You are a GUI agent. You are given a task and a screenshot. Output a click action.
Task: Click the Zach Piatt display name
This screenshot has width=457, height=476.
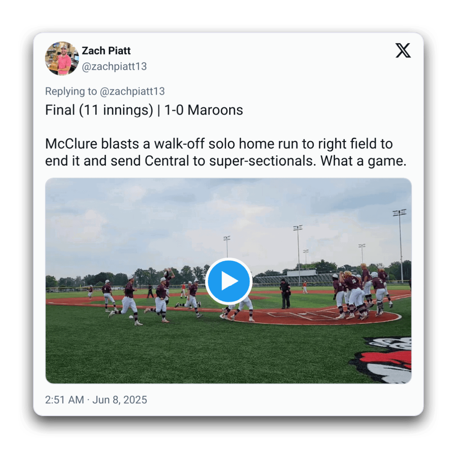106,51
